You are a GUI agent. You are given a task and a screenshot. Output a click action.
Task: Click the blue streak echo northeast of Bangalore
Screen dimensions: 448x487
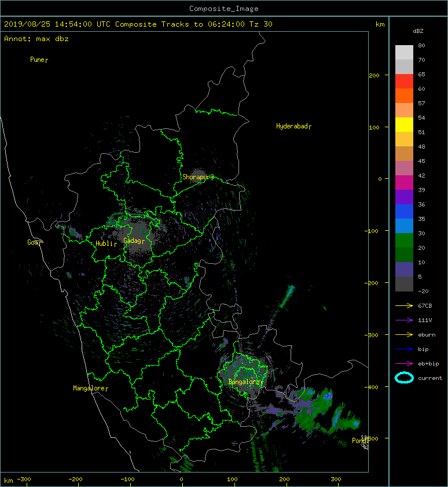(x=287, y=296)
